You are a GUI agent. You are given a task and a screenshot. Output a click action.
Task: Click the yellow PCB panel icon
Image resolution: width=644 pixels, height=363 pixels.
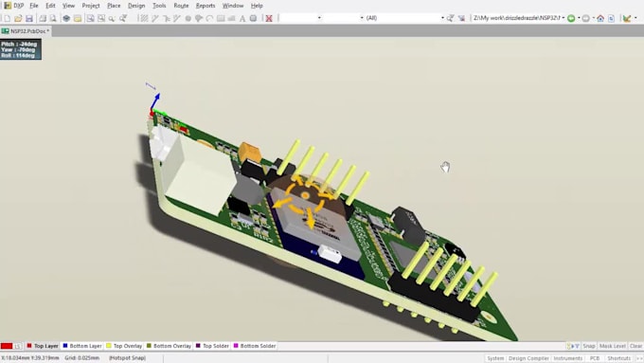(x=78, y=18)
